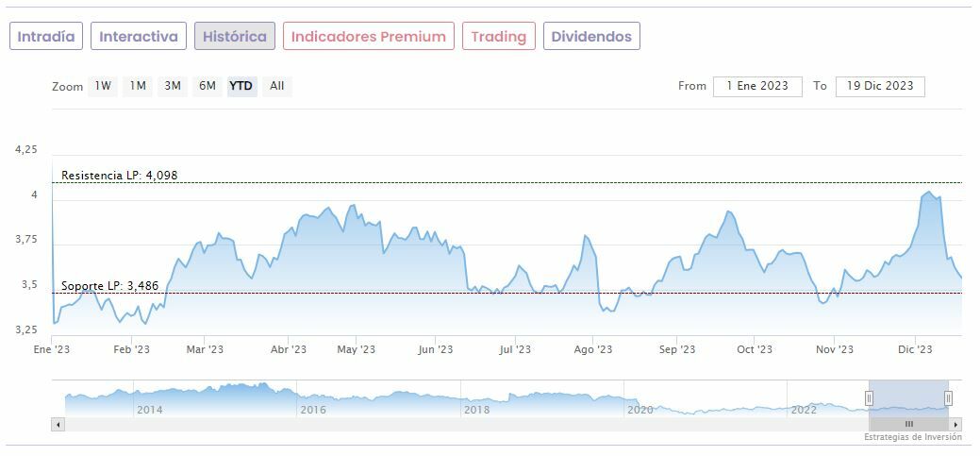
Task: Switch to the Interactiva tab
Action: (x=139, y=37)
